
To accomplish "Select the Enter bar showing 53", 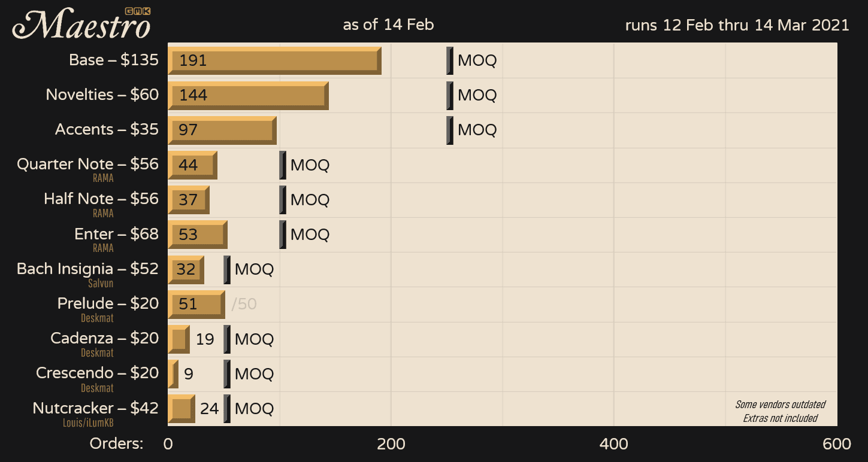I will 197,235.
